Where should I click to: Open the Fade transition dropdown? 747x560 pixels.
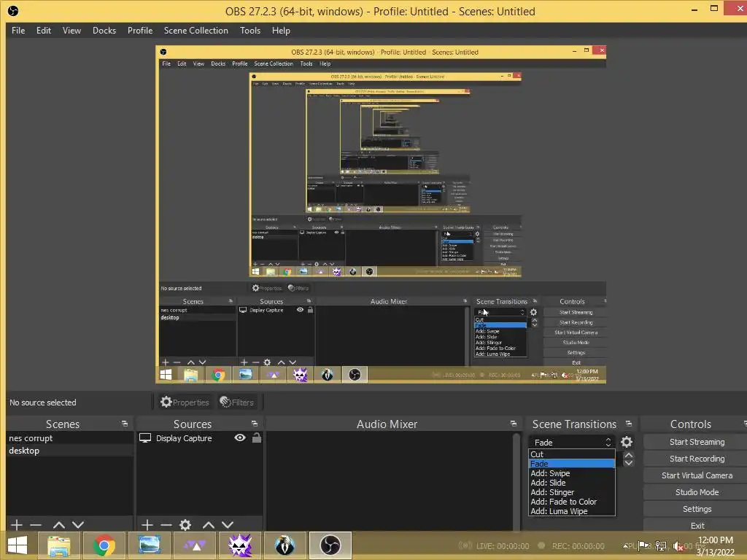click(572, 443)
